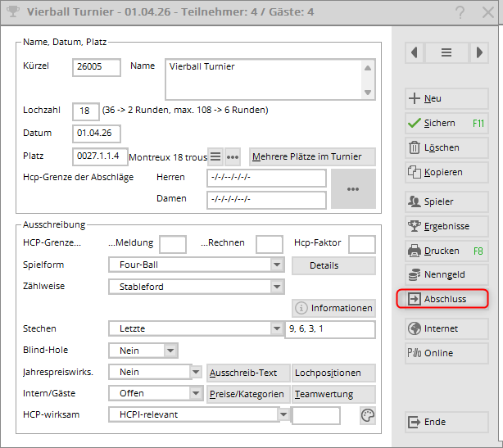Open Hcp-Grenze der Abschläge ellipsis button
This screenshot has width=503, height=448.
pos(353,189)
